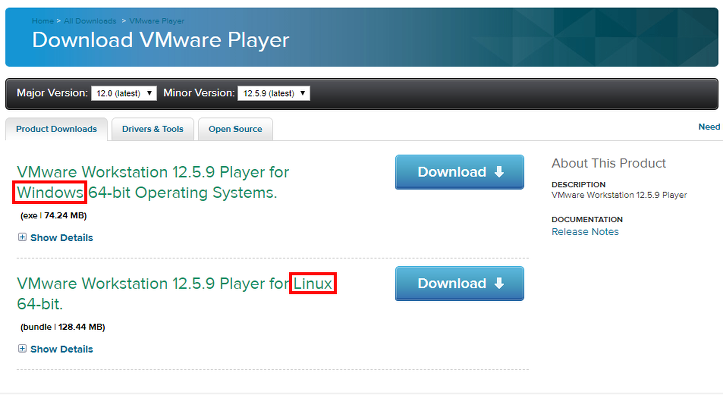
Task: Click the down-arrow icon on the Windows Download button
Action: [499, 172]
